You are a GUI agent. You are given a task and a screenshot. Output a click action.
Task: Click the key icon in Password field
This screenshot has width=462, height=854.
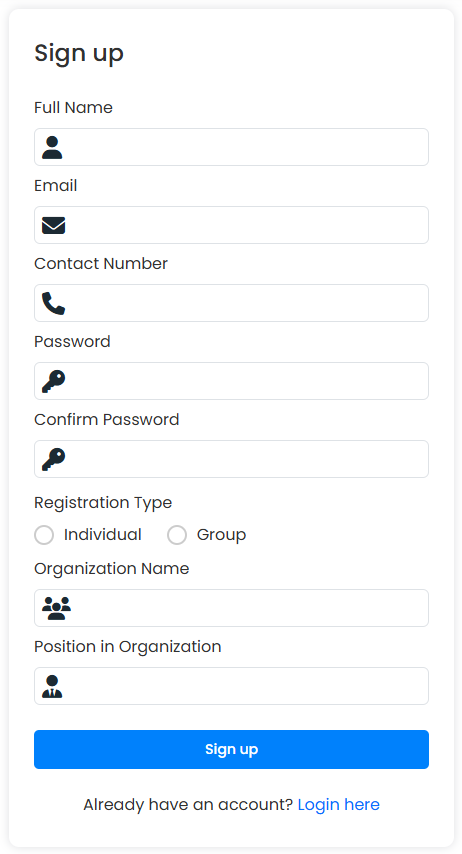53,381
